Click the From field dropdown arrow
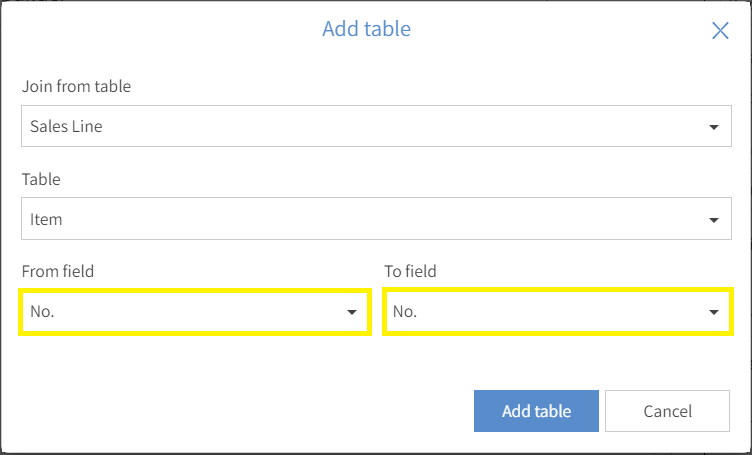Screen dimensions: 752x455 352,313
